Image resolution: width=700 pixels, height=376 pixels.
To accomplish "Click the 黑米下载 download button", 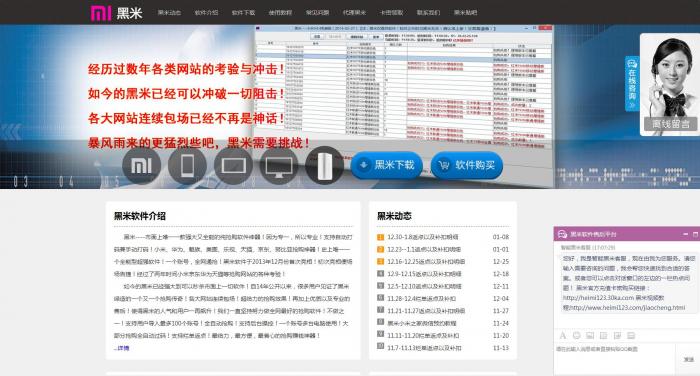I will (387, 165).
